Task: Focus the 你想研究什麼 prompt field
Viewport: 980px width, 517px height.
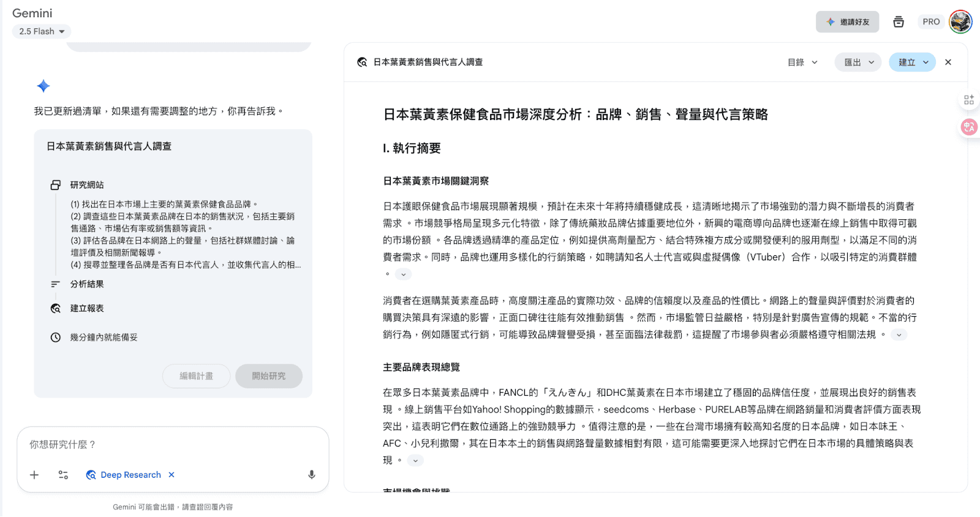Action: click(173, 445)
